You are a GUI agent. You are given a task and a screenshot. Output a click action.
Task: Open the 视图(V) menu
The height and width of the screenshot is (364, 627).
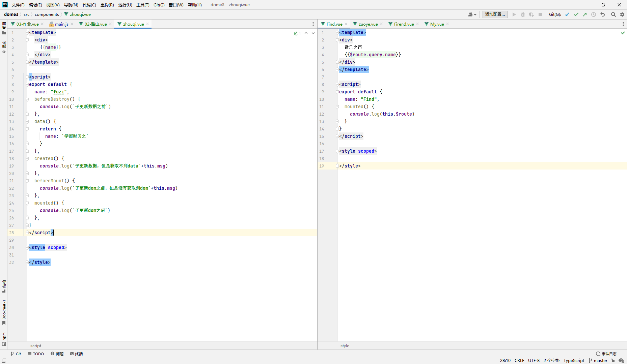click(x=53, y=5)
